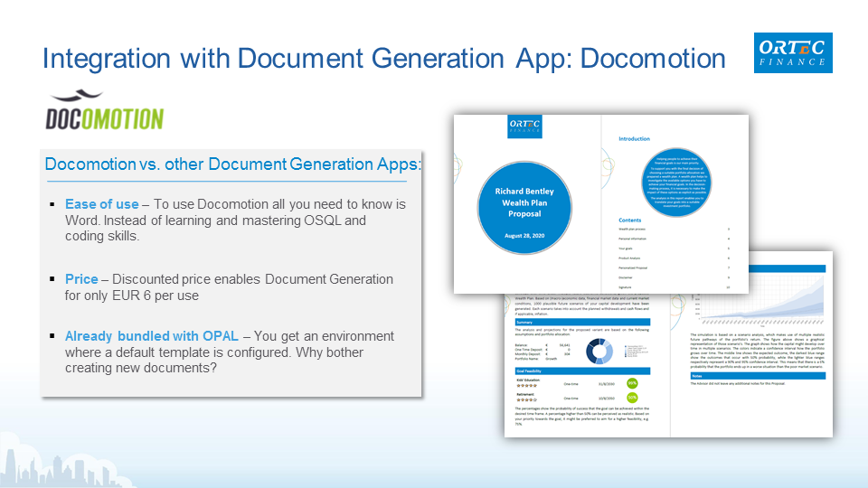This screenshot has width=868, height=488.
Task: Click the green 99% goal feasibility badge
Action: (631, 383)
